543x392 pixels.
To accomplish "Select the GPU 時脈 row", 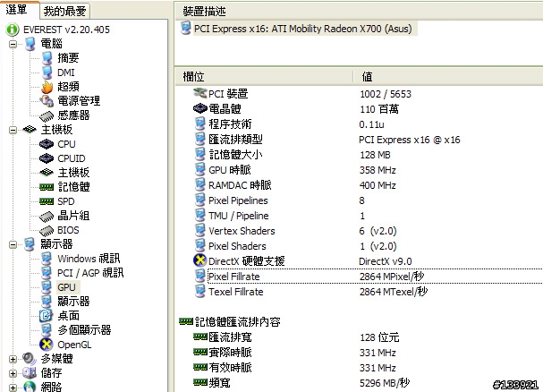I will tap(368, 170).
